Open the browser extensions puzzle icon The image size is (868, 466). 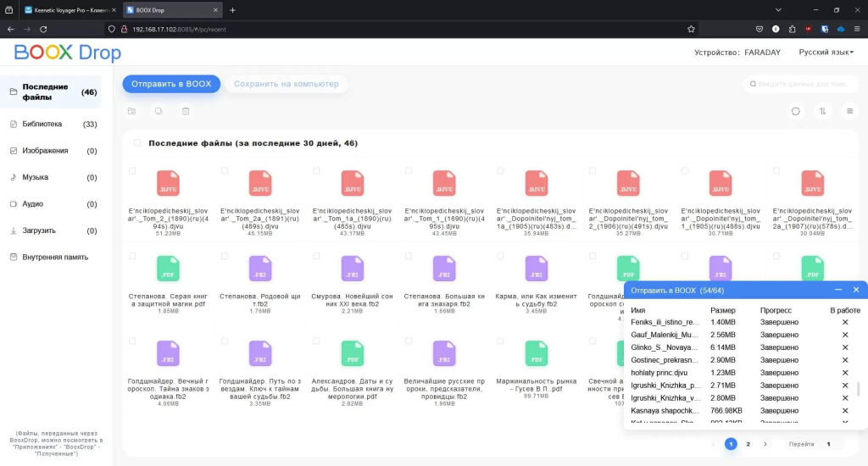tap(793, 30)
